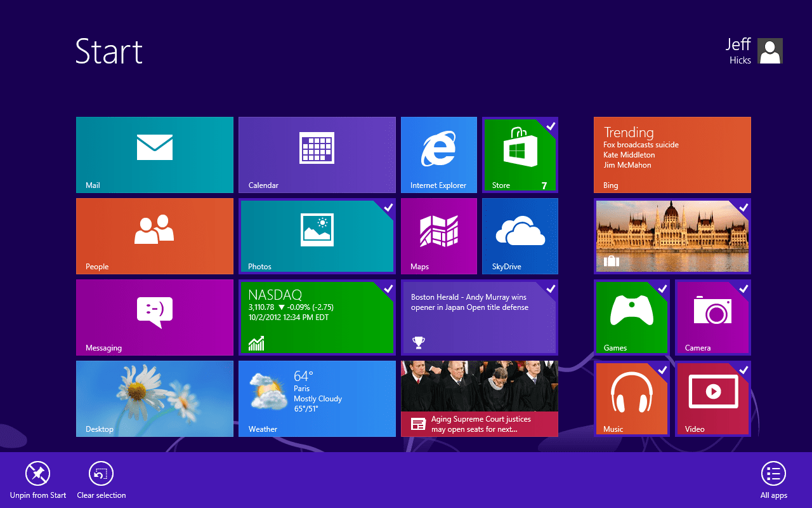Open the SkyDrive tile
Image resolution: width=812 pixels, height=508 pixels.
[x=520, y=236]
